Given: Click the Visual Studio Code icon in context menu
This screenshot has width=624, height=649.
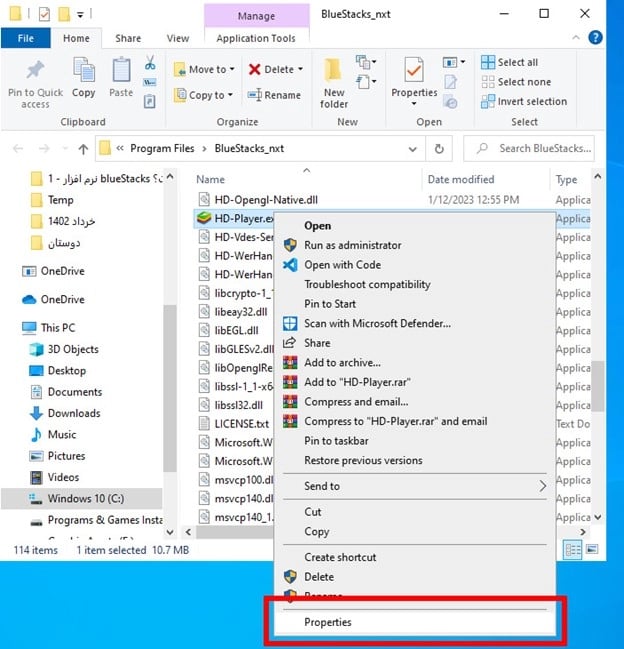Looking at the screenshot, I should click(290, 265).
